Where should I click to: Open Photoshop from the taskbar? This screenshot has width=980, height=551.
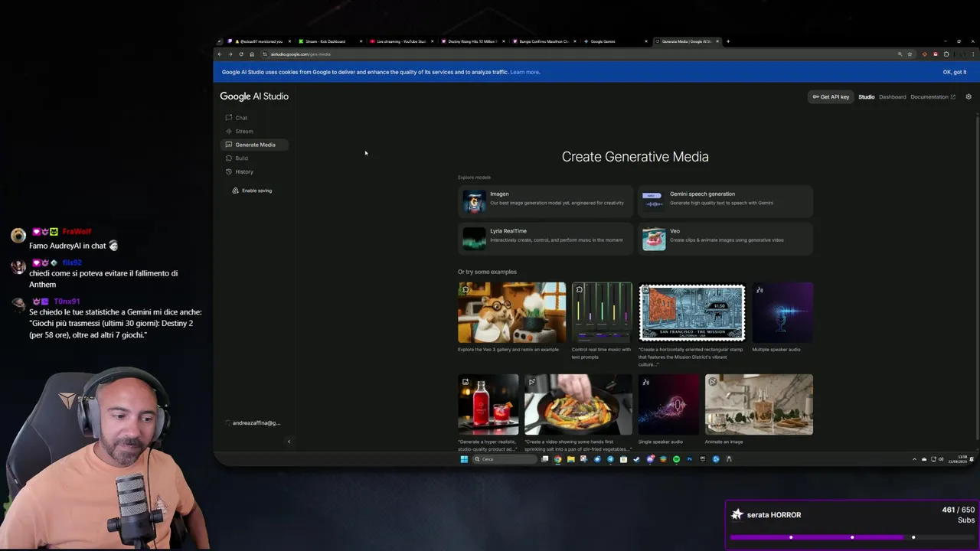tap(690, 459)
